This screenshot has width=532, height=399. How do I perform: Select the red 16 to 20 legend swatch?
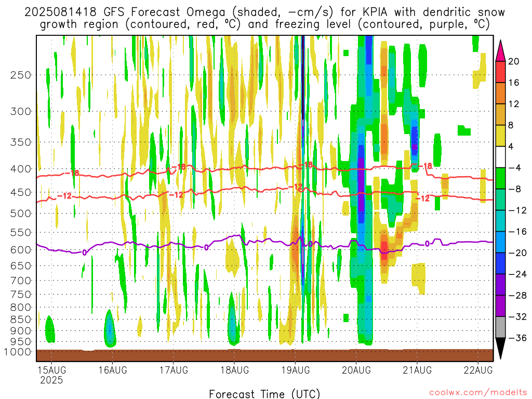(500, 72)
